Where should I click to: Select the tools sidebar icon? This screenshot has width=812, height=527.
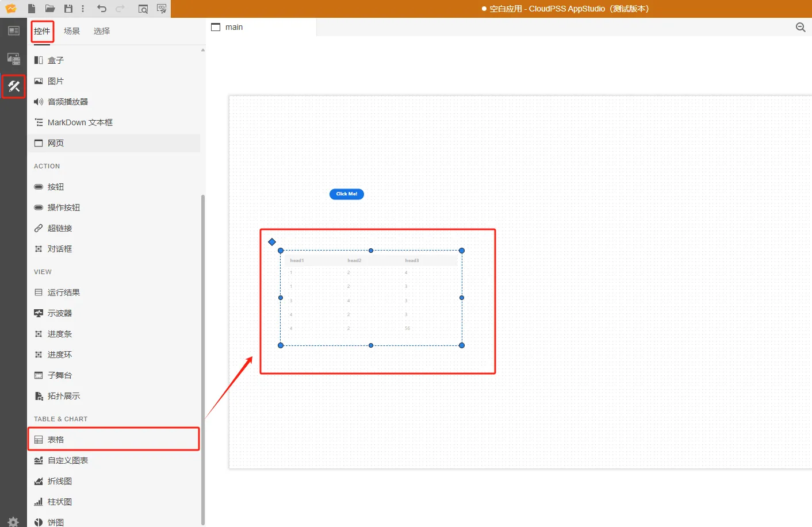14,86
